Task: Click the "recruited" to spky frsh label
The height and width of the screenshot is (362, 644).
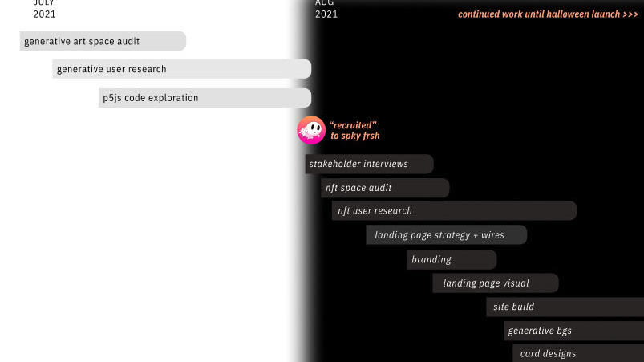Action: pyautogui.click(x=354, y=131)
